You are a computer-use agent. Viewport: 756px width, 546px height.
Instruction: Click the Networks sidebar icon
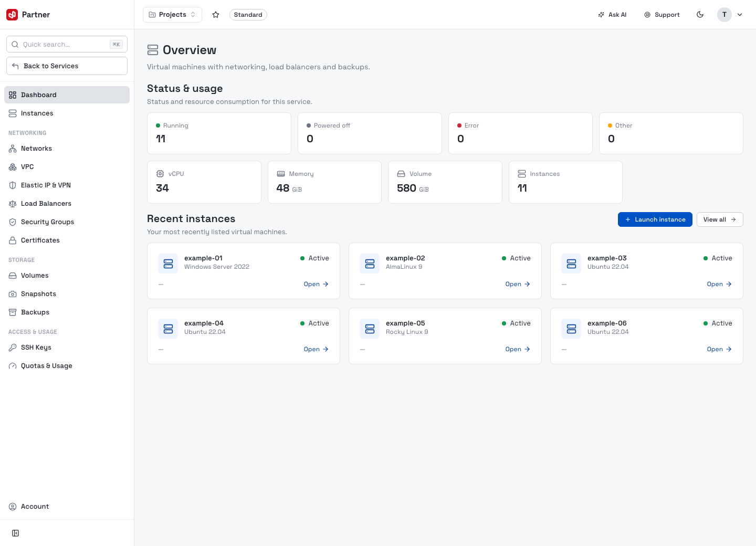coord(13,149)
